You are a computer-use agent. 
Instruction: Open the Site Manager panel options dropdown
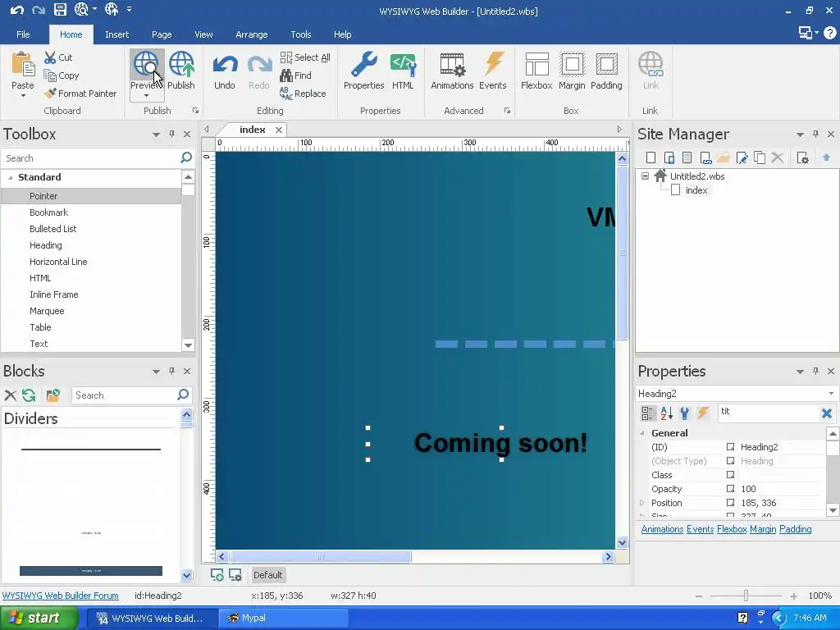(x=800, y=135)
